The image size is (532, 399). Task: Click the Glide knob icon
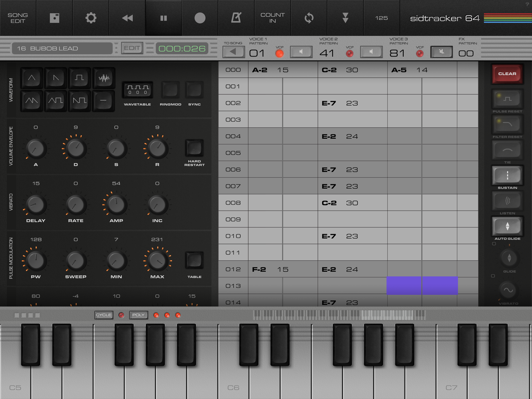pyautogui.click(x=509, y=258)
